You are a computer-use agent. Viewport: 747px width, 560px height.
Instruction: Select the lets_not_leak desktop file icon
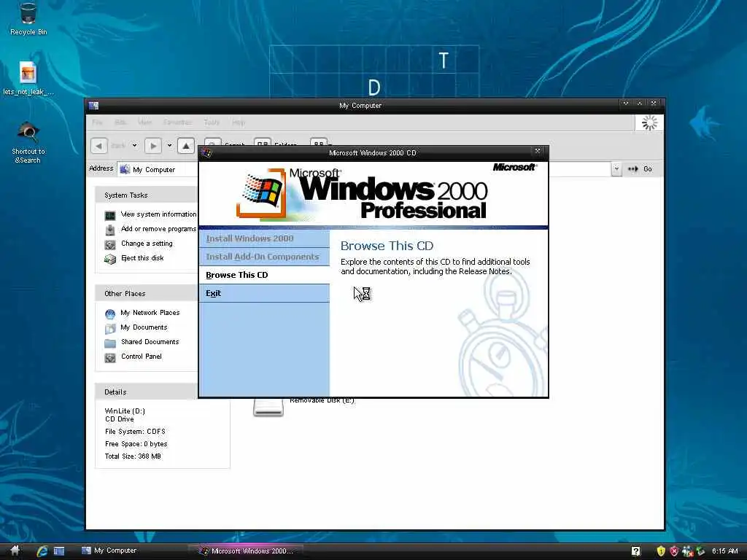pos(28,79)
